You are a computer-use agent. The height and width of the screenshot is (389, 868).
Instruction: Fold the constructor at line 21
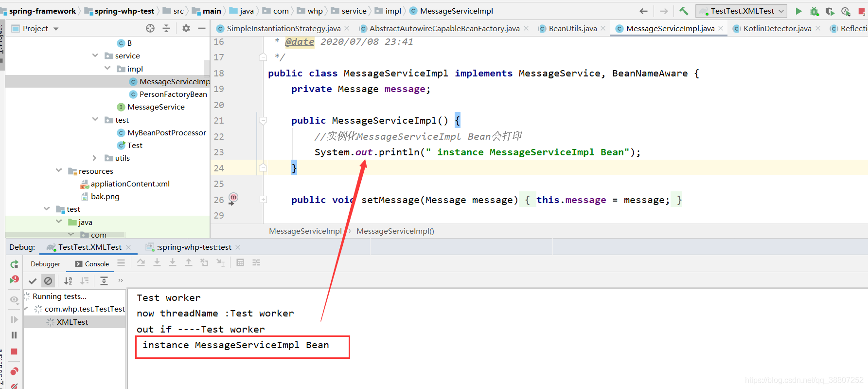pos(263,120)
